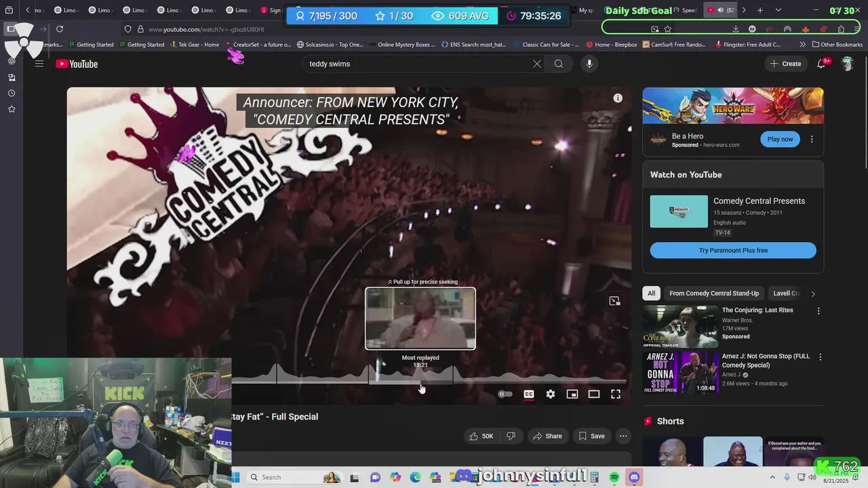
Task: Open Discord from the taskbar
Action: coord(635,477)
